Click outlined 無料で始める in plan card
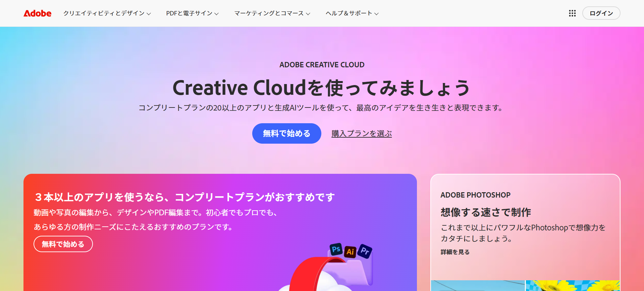This screenshot has width=644, height=291. [x=63, y=244]
